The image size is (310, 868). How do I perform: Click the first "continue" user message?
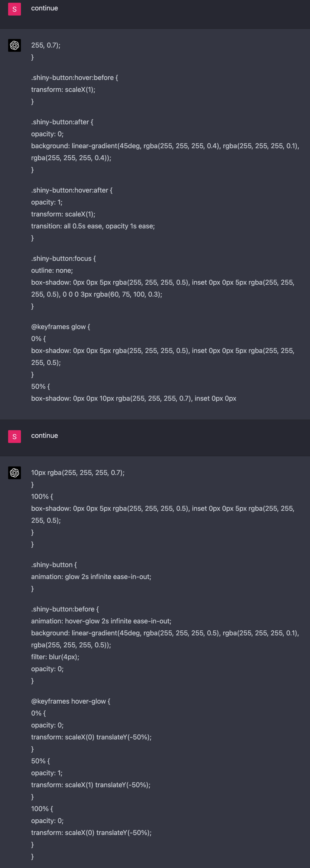[45, 8]
